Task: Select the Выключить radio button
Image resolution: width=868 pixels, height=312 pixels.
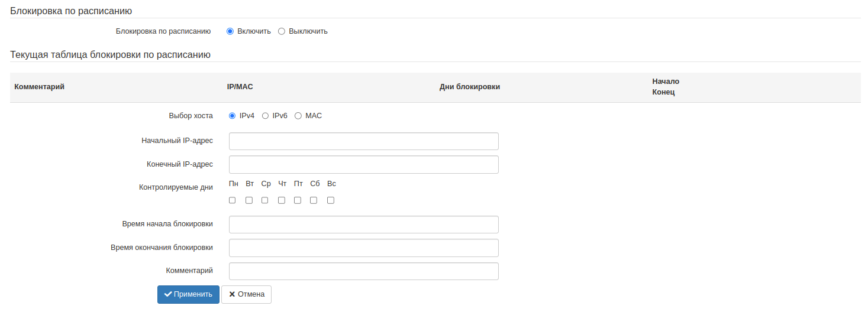Action: [x=282, y=31]
